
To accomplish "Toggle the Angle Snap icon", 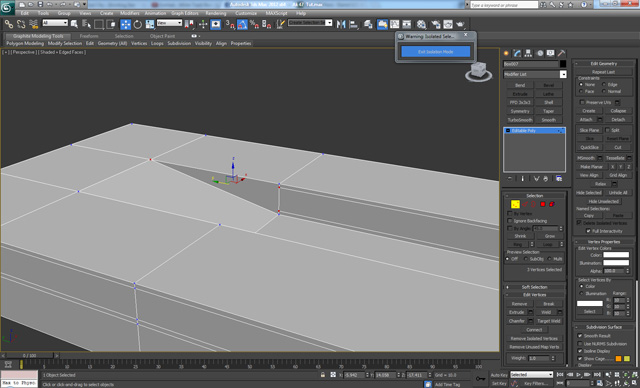I will pos(242,24).
